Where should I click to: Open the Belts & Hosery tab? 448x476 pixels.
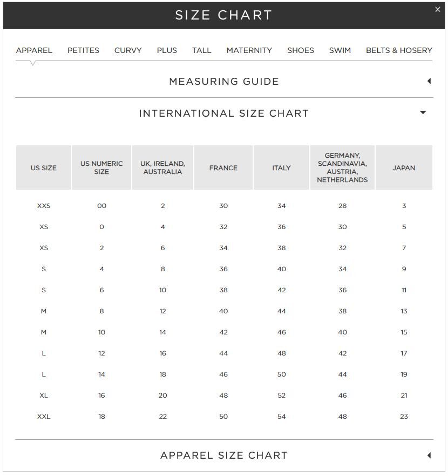pyautogui.click(x=399, y=50)
